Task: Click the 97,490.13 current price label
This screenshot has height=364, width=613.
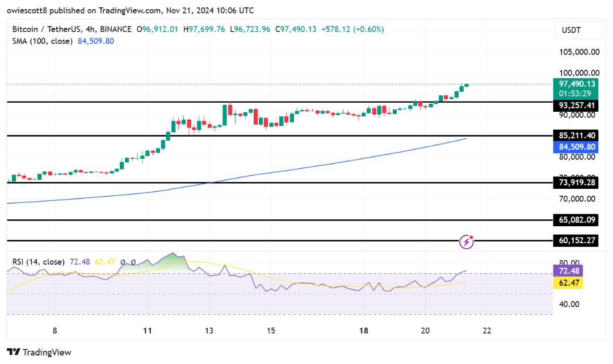Action: pos(576,83)
